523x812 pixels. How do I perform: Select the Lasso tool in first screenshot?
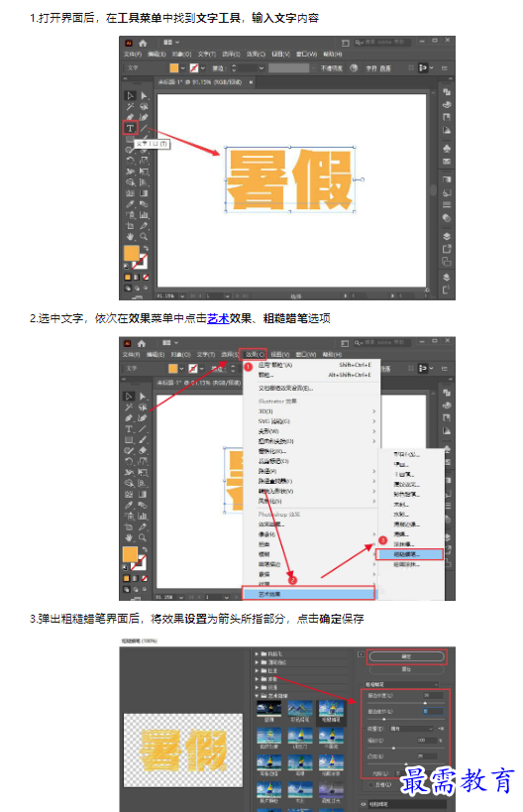pos(144,107)
